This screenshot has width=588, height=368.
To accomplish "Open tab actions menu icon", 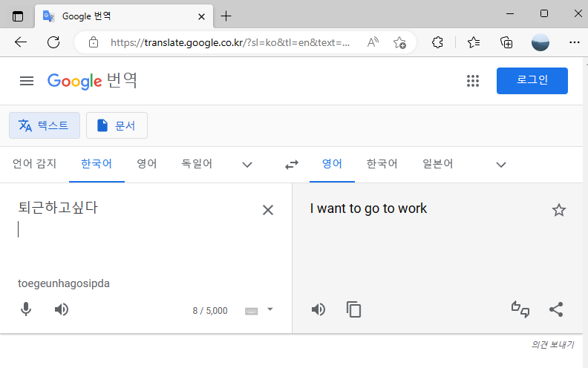I will pos(18,16).
